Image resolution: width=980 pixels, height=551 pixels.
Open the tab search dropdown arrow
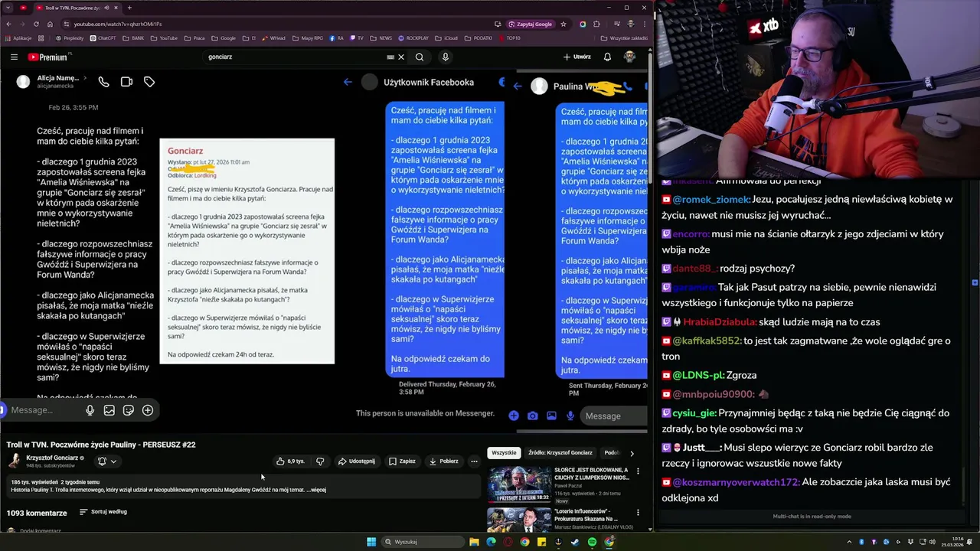click(x=8, y=8)
